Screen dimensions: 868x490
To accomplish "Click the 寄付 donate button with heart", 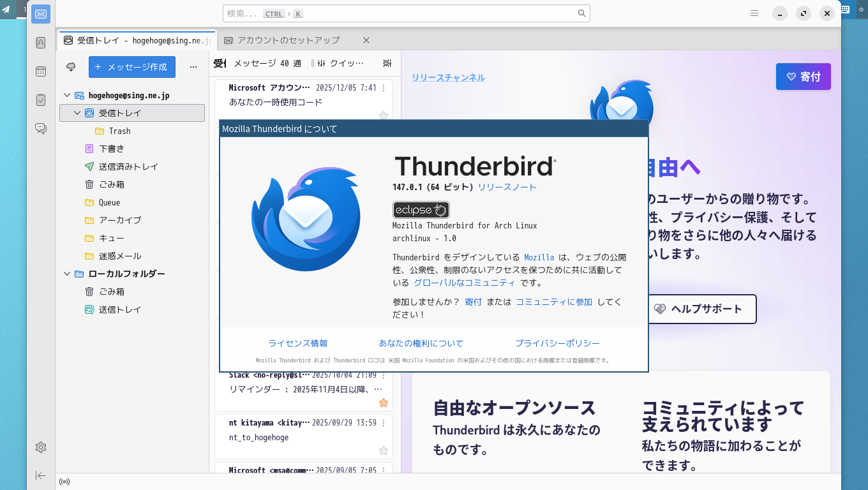I will point(804,77).
